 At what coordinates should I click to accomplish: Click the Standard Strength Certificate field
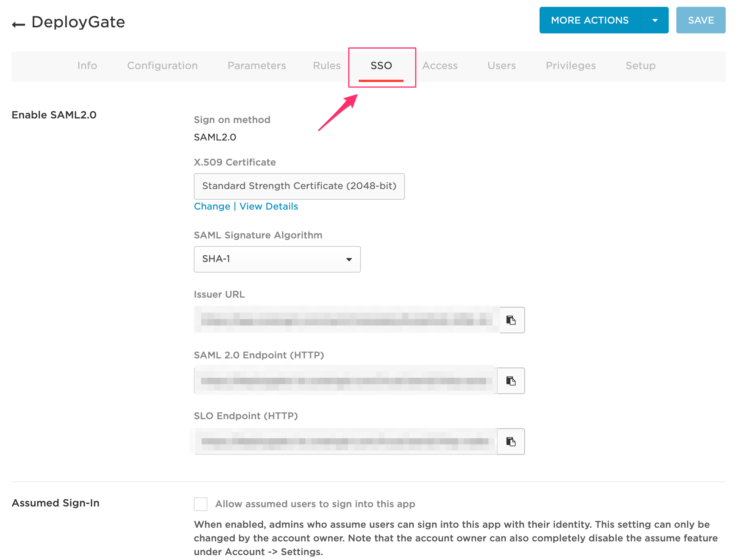(299, 186)
